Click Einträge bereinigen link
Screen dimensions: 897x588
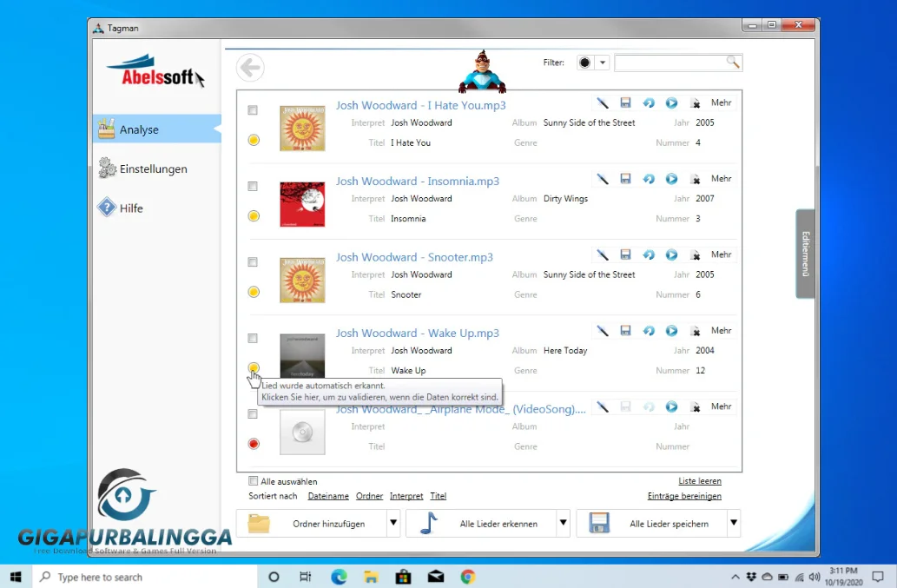(x=684, y=496)
